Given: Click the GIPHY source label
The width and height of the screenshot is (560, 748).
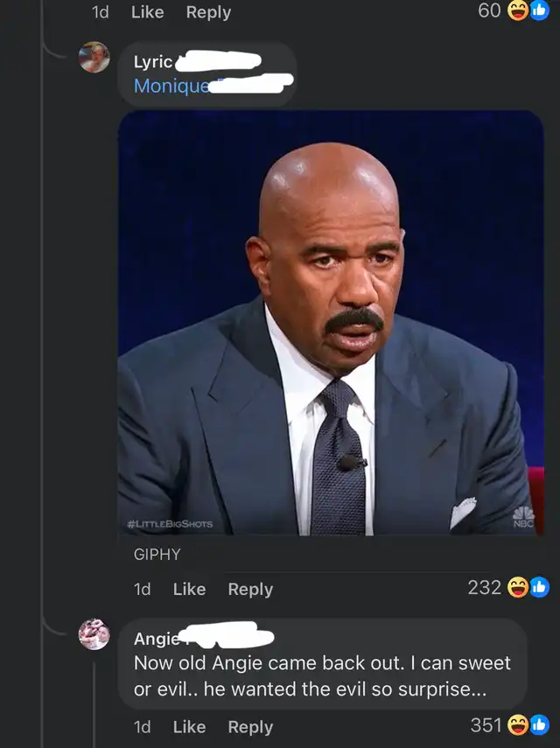Looking at the screenshot, I should pos(157,554).
